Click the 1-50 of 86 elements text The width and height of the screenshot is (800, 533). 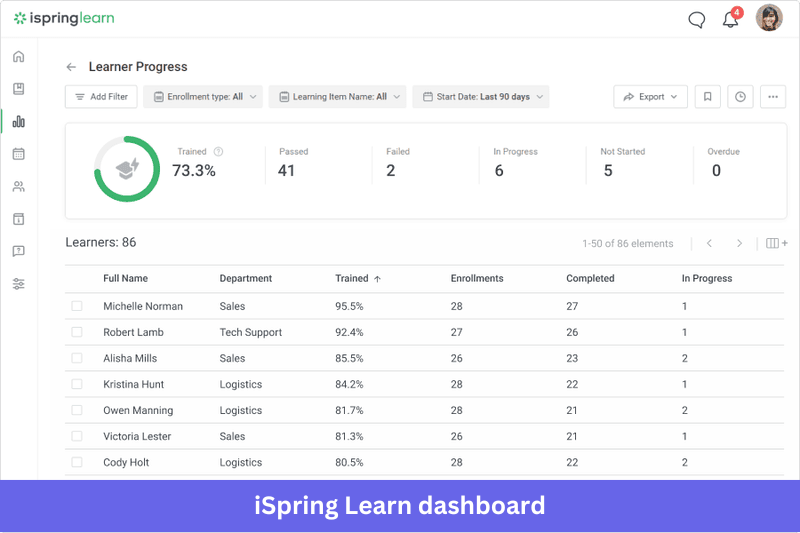coord(628,244)
